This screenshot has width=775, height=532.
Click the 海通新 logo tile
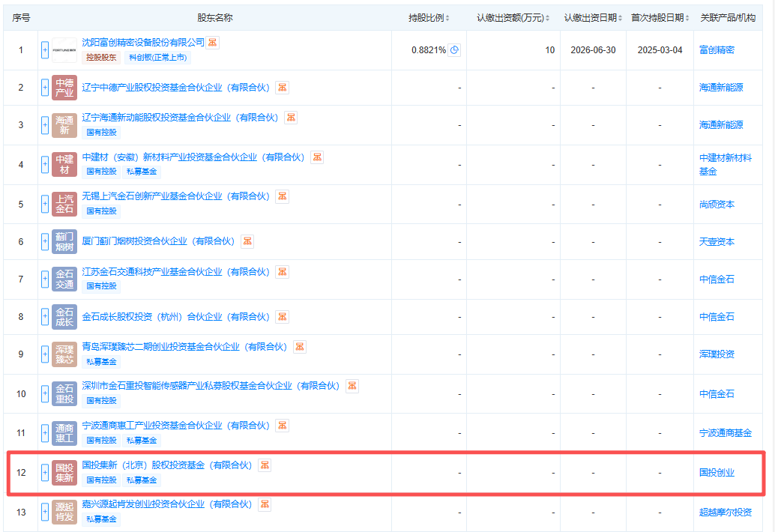point(64,125)
